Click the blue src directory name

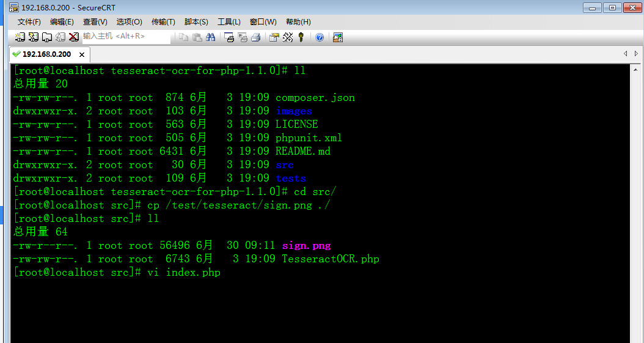(285, 164)
